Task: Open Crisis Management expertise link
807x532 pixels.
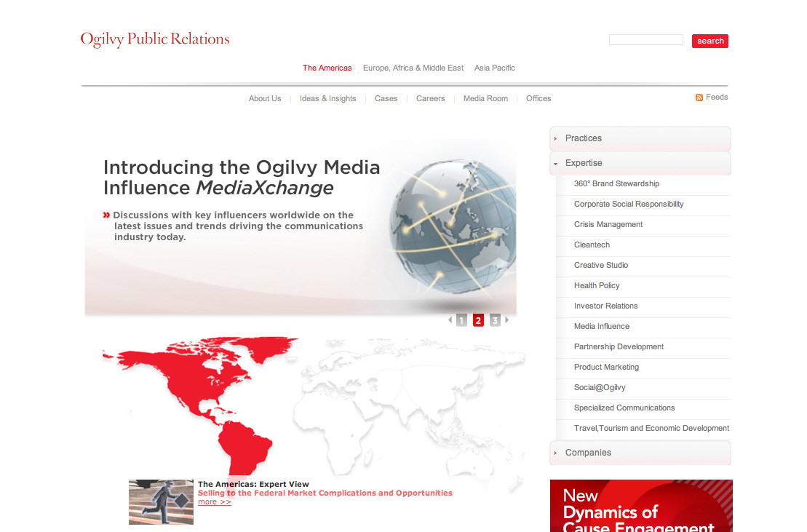Action: 608,224
